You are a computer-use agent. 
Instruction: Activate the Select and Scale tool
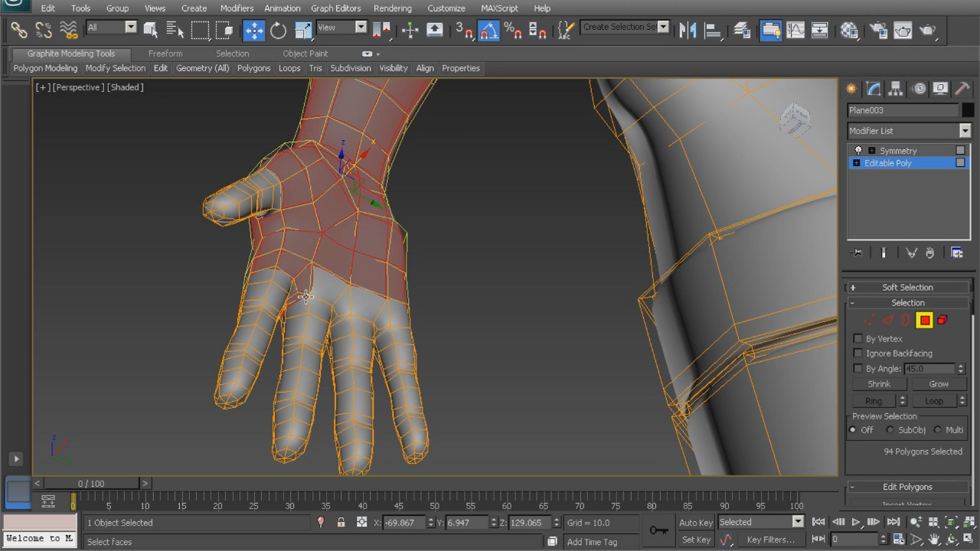pyautogui.click(x=302, y=30)
